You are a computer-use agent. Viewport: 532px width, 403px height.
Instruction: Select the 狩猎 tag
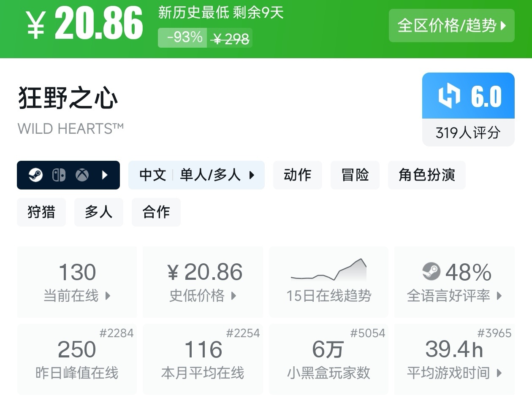pyautogui.click(x=41, y=212)
